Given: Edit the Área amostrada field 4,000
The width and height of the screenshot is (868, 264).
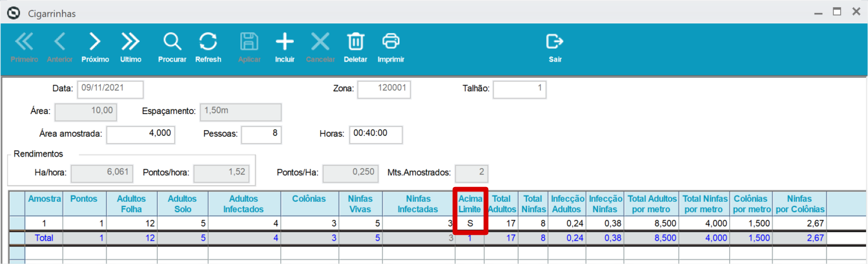Looking at the screenshot, I should pos(141,135).
